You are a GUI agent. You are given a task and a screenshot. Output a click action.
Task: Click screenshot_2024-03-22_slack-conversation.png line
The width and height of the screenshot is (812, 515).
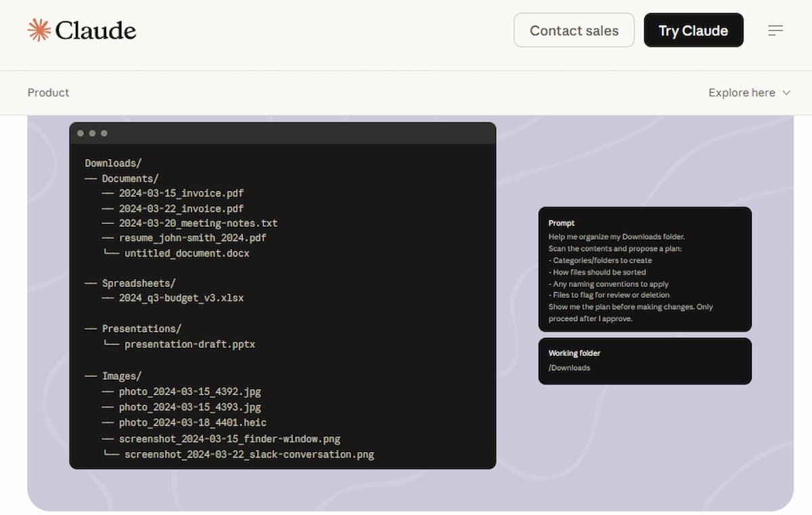(x=248, y=454)
